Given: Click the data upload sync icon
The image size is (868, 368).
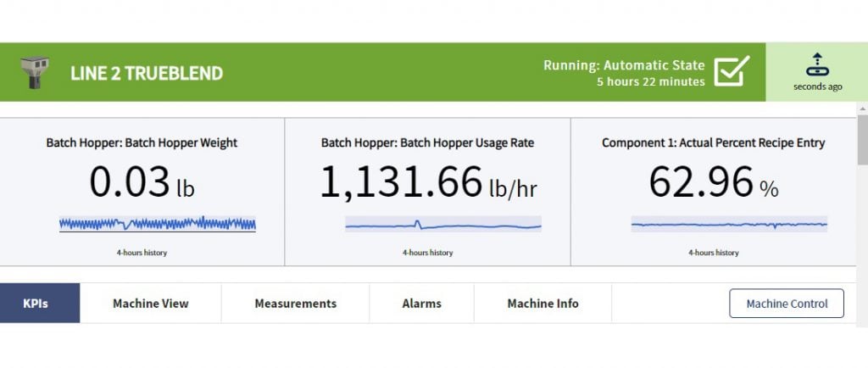Looking at the screenshot, I should 817,64.
